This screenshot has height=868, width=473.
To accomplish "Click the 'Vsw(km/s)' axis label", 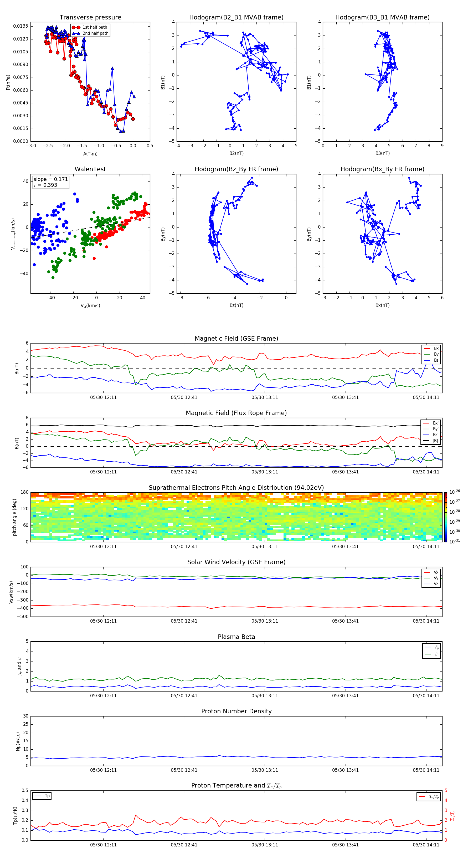I will click(11, 592).
